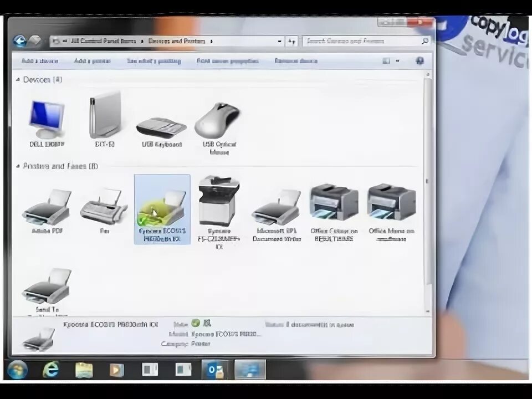Open Windows Media Player on taskbar

click(117, 370)
